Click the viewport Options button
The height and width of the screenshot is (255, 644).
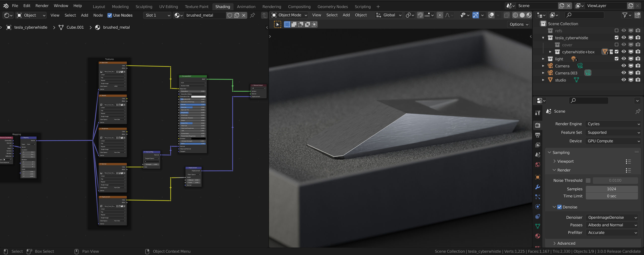(x=519, y=24)
